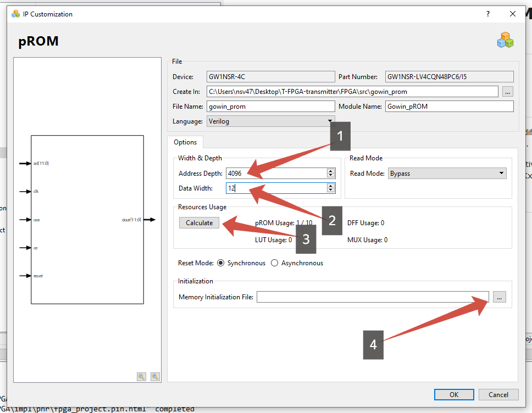Click the ad[11:0] port label
The width and height of the screenshot is (532, 413).
tap(41, 164)
